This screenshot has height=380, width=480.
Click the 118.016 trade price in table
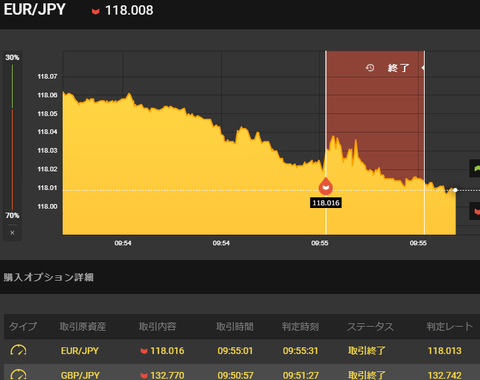(x=167, y=351)
